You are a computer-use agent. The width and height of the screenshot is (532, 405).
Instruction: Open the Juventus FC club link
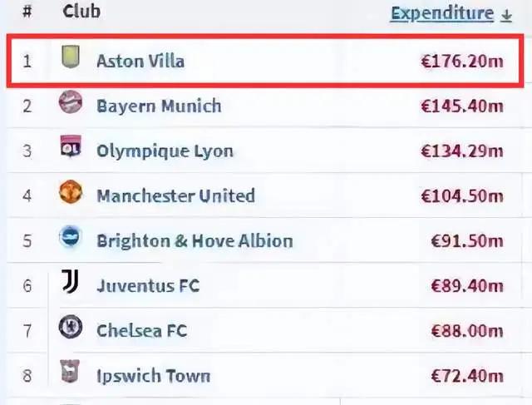148,286
